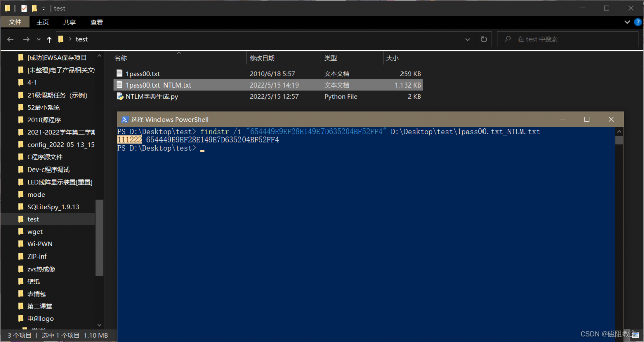Click the Python file icon of NTLM字典生成.py
The width and height of the screenshot is (644, 342).
(x=120, y=96)
